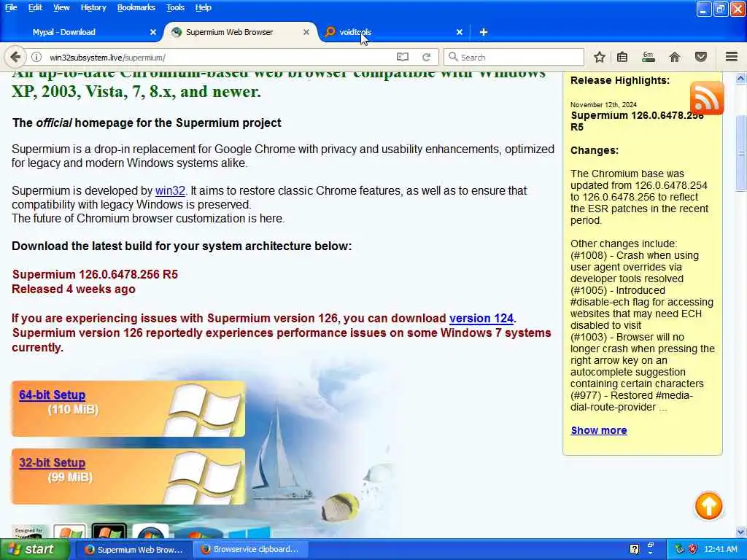747x560 pixels.
Task: Bookmark this page with the star icon
Action: (600, 57)
